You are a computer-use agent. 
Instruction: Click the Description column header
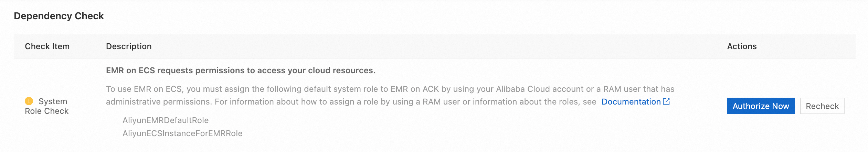pyautogui.click(x=129, y=46)
